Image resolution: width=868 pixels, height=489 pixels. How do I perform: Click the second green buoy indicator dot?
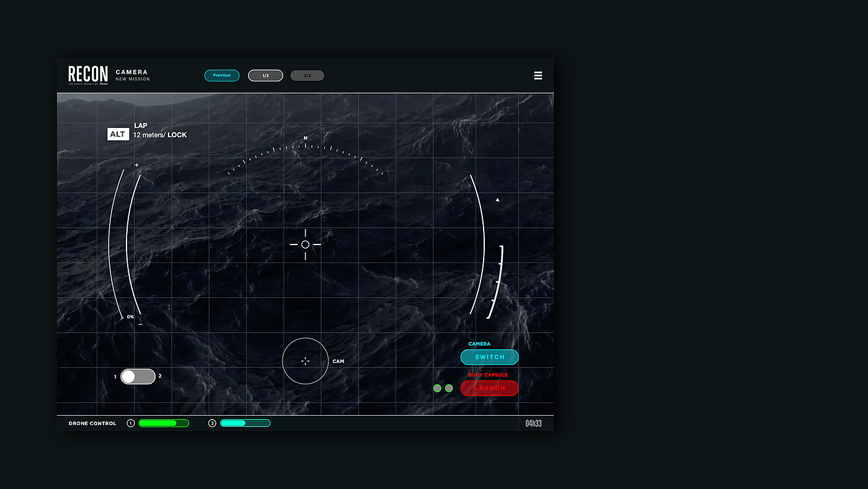[x=449, y=388]
